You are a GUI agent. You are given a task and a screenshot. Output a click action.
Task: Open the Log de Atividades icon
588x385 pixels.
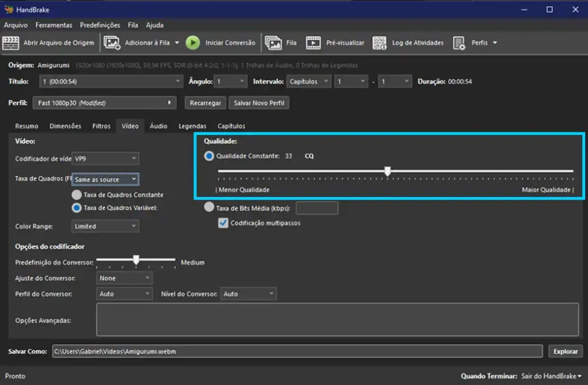pos(380,43)
